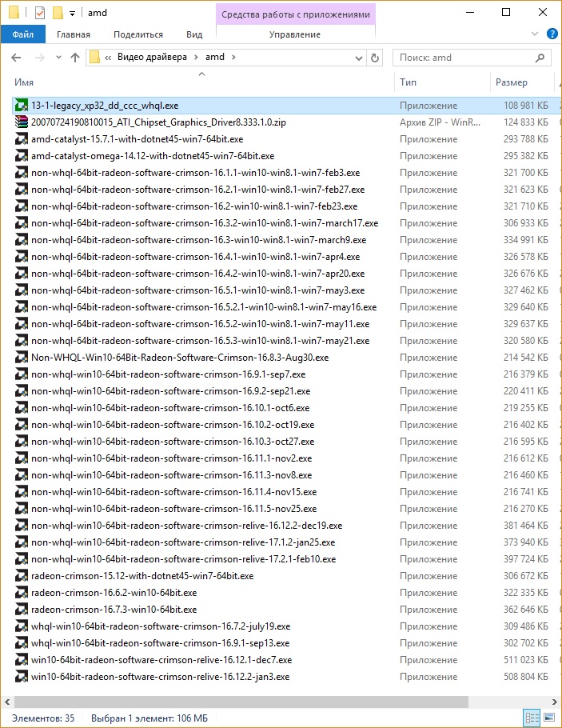Viewport: 562px width, 728px height.
Task: Refresh the amd folder view
Action: (375, 58)
